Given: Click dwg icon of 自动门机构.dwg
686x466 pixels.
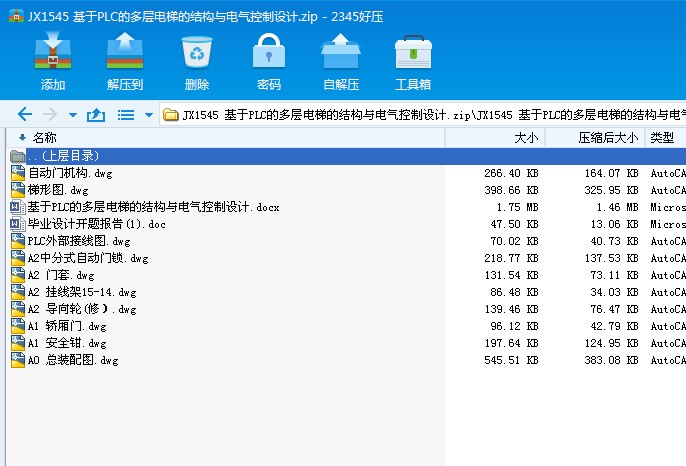Looking at the screenshot, I should tap(18, 173).
